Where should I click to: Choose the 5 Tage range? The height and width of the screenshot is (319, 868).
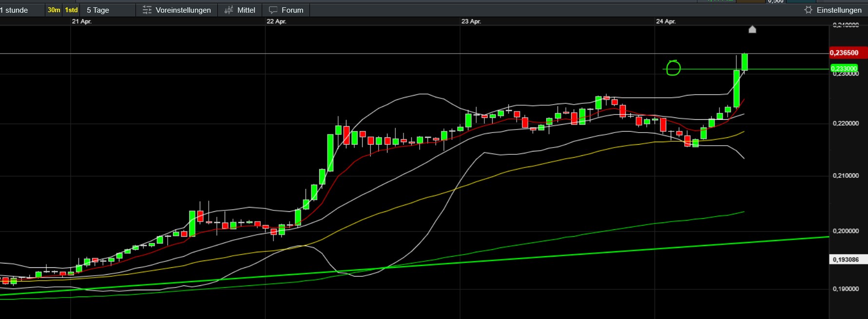pyautogui.click(x=98, y=10)
